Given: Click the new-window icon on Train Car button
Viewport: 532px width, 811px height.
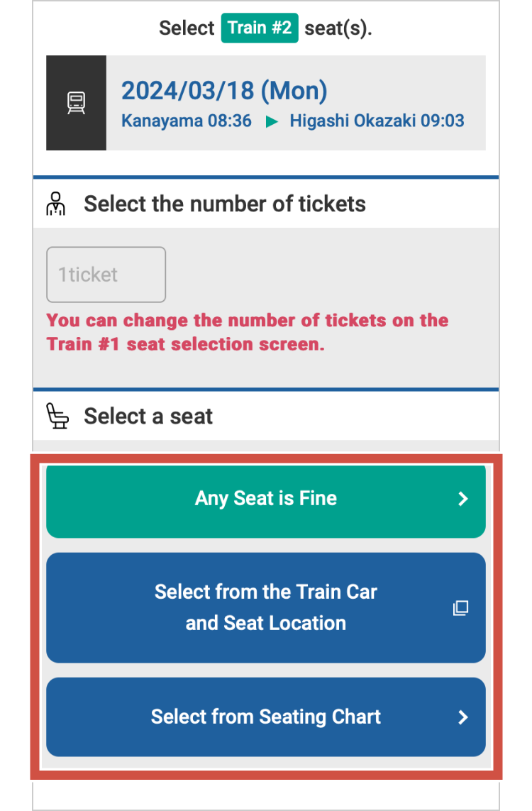Looking at the screenshot, I should click(461, 608).
